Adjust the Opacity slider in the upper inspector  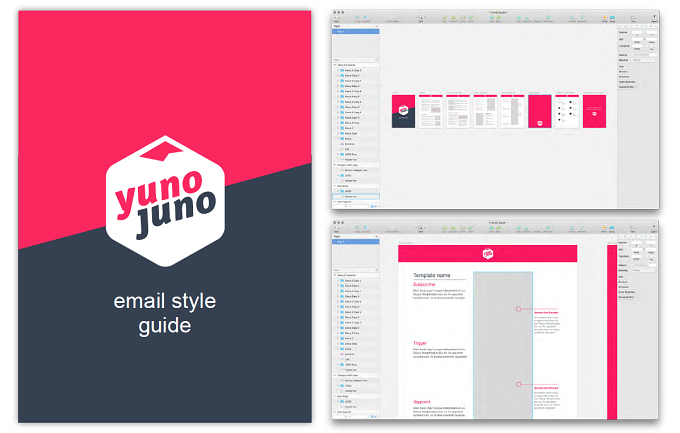(x=641, y=55)
